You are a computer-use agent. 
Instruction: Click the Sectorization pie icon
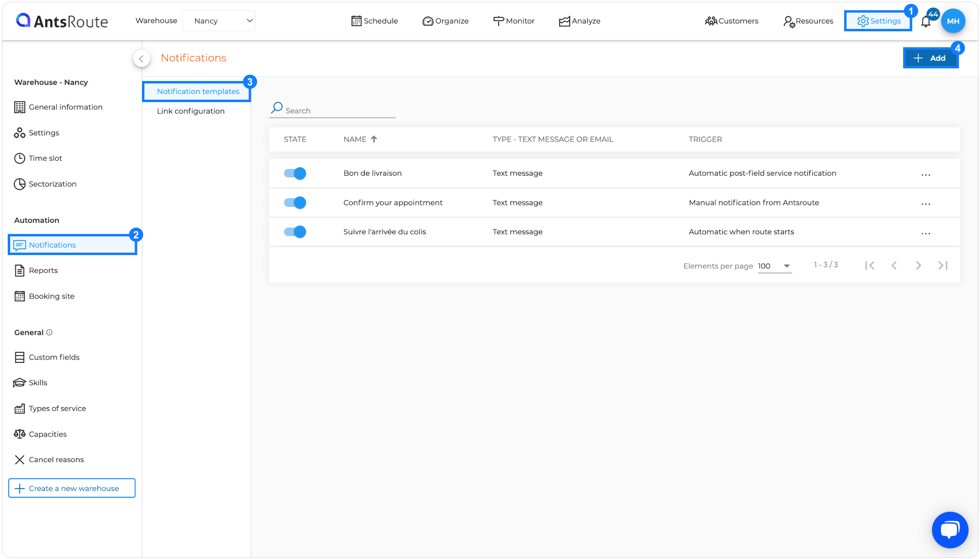click(x=20, y=184)
